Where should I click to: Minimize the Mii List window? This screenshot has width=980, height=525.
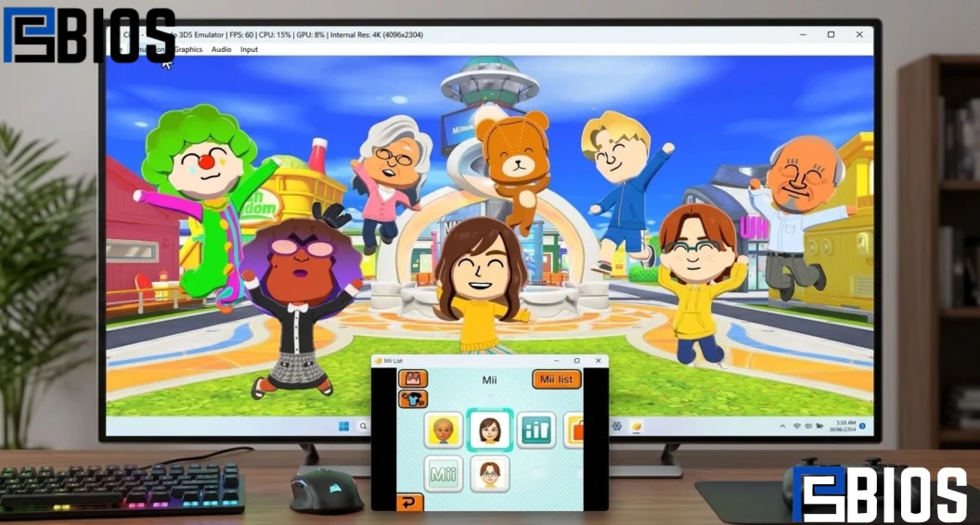point(556,361)
